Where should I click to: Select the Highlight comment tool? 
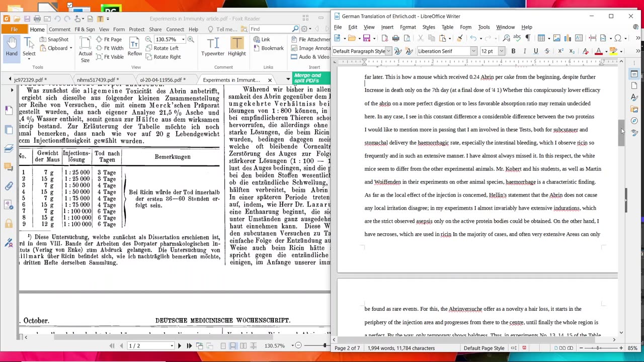click(x=236, y=47)
